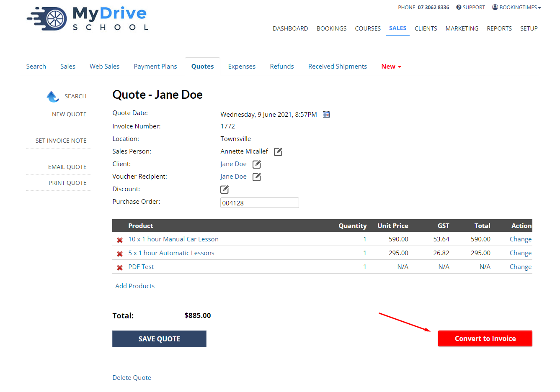Open the New dropdown menu
Screen dimensions: 560x392
click(391, 67)
